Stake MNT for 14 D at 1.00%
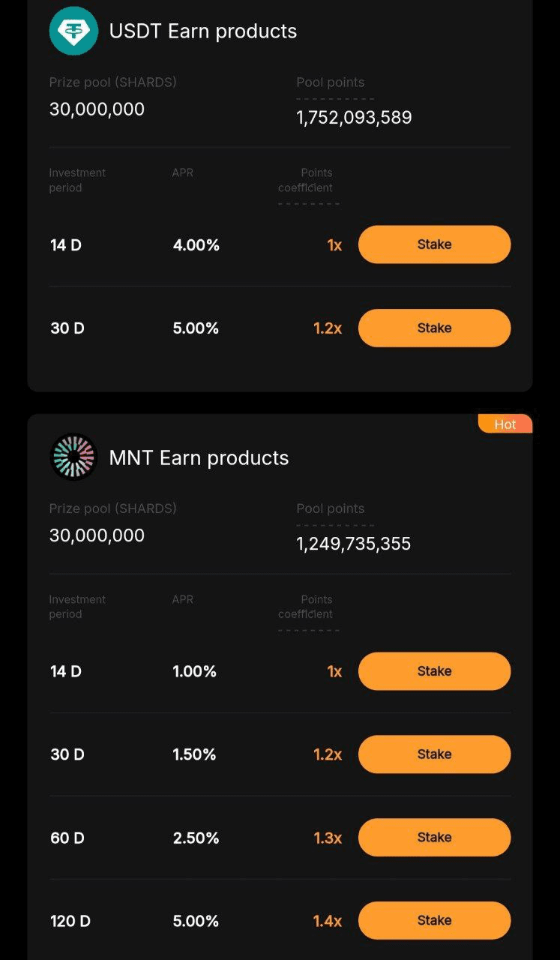The image size is (560, 960). coord(434,671)
